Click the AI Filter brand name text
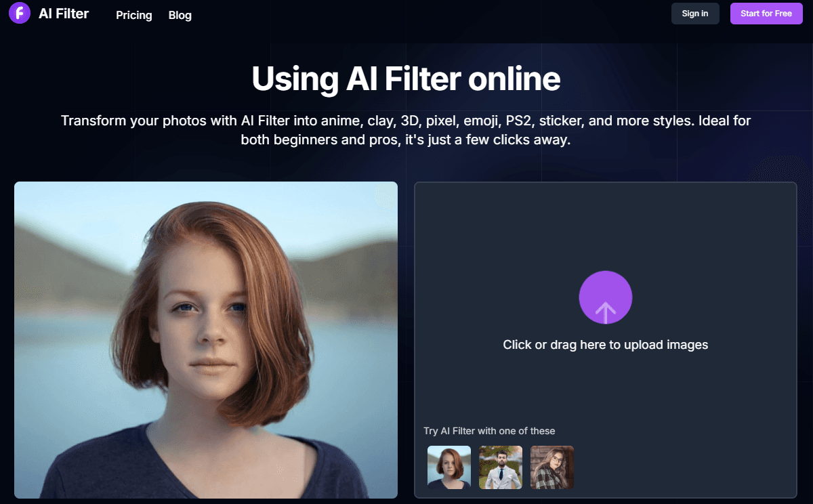The width and height of the screenshot is (813, 504). coord(64,14)
